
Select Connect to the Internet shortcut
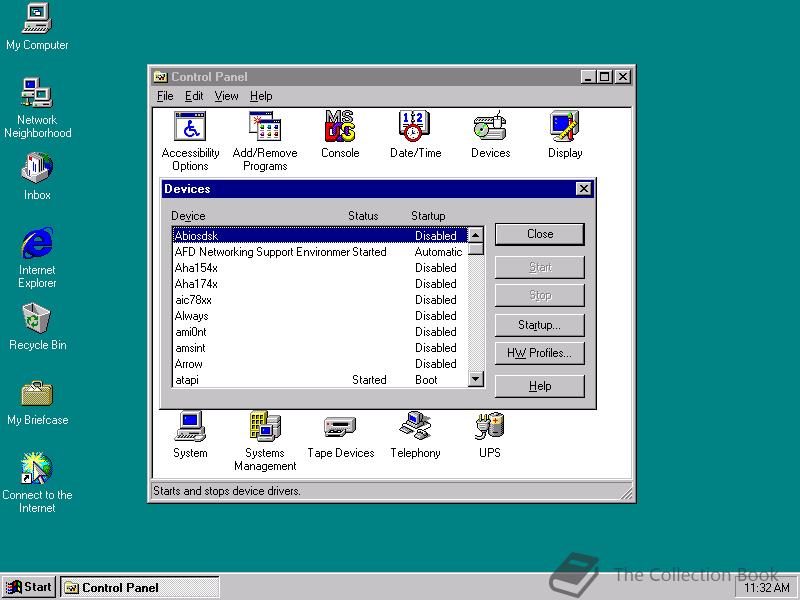(37, 483)
